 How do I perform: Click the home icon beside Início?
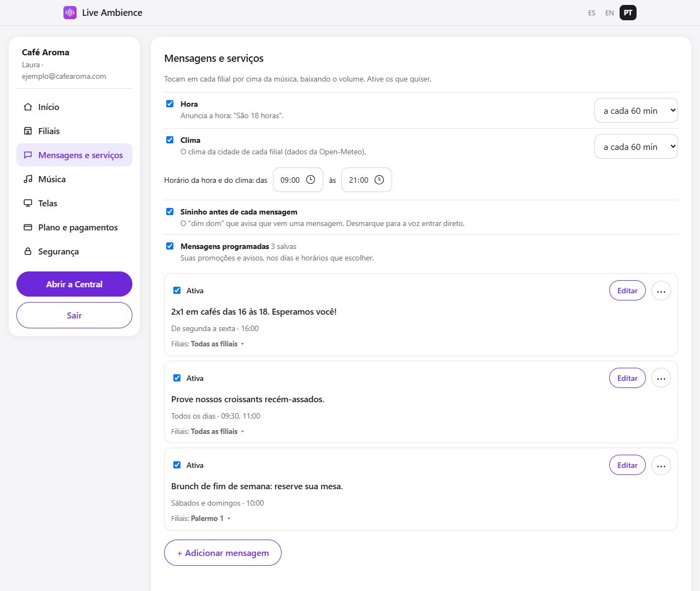coord(28,107)
